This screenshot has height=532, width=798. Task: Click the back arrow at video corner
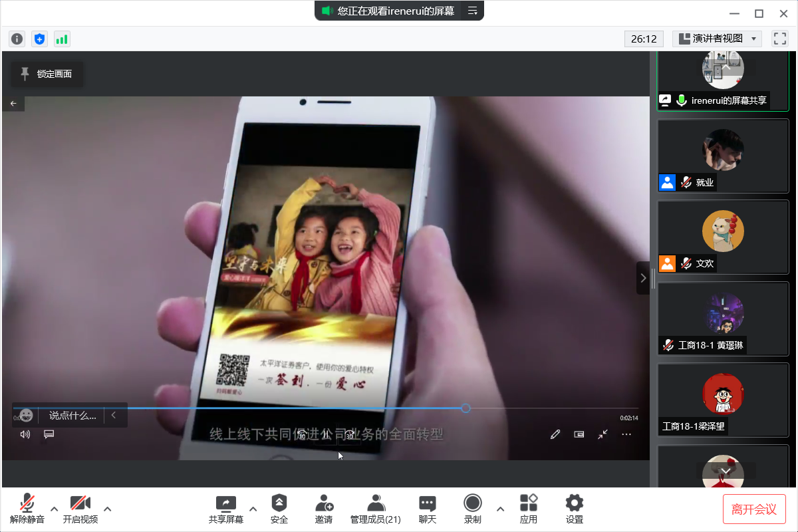pyautogui.click(x=13, y=103)
